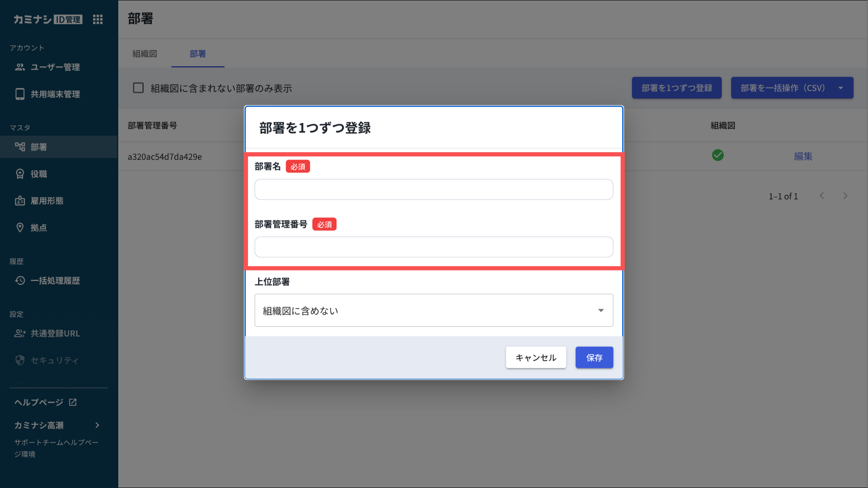The width and height of the screenshot is (868, 488).
Task: Select the 部署 tab
Action: point(198,54)
